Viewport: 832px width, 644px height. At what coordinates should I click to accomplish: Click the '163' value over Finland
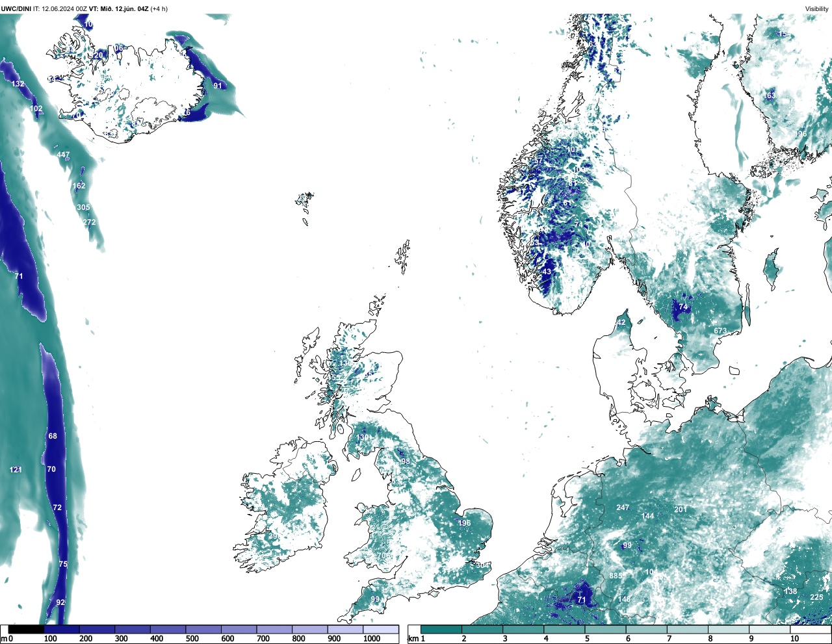click(x=769, y=96)
